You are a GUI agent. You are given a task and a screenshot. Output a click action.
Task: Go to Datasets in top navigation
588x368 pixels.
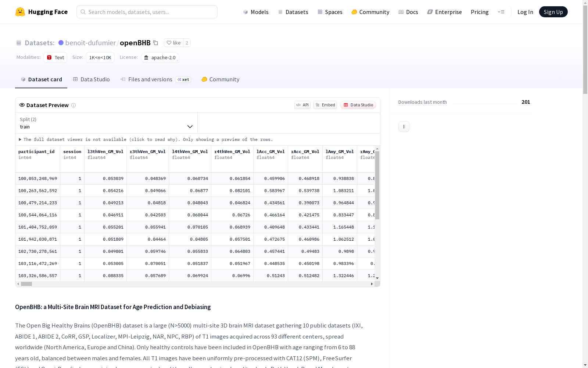293,12
